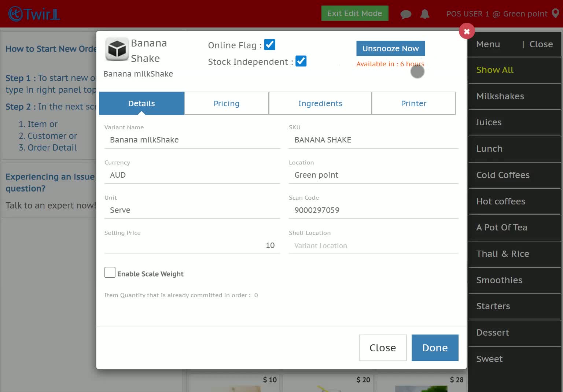Click the $ 20 product card
Image resolution: width=563 pixels, height=392 pixels.
coord(327,383)
